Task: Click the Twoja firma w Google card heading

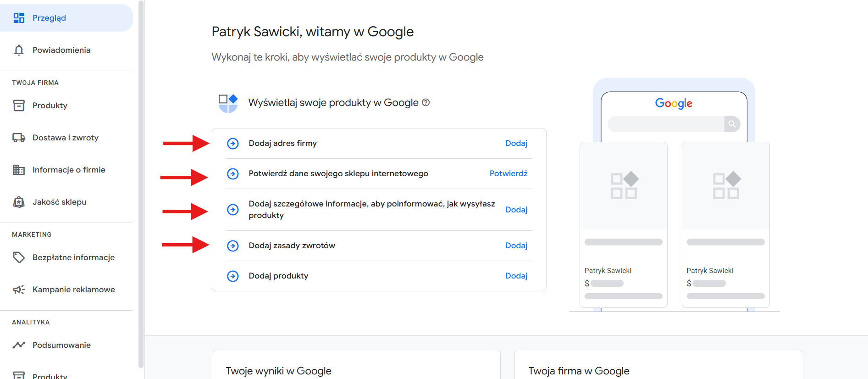Action: pyautogui.click(x=579, y=371)
